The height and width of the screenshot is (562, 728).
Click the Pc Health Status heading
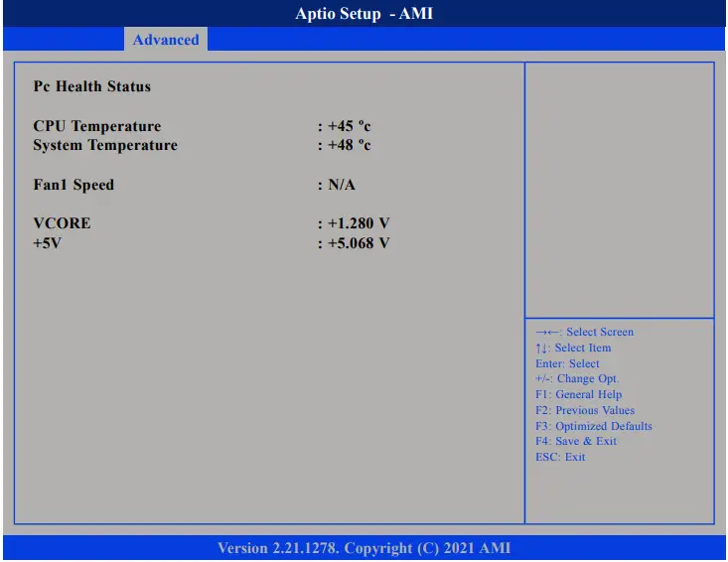pos(92,86)
